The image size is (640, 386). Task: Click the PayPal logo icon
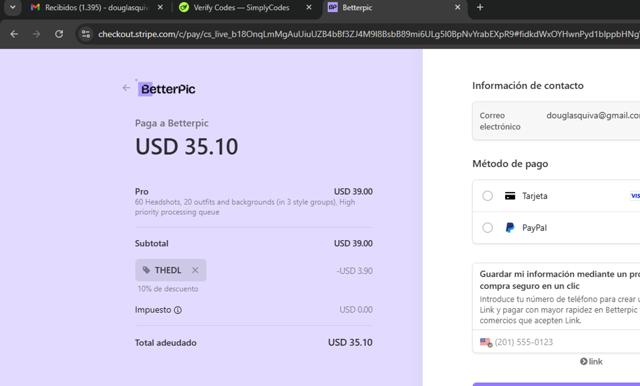tap(510, 228)
